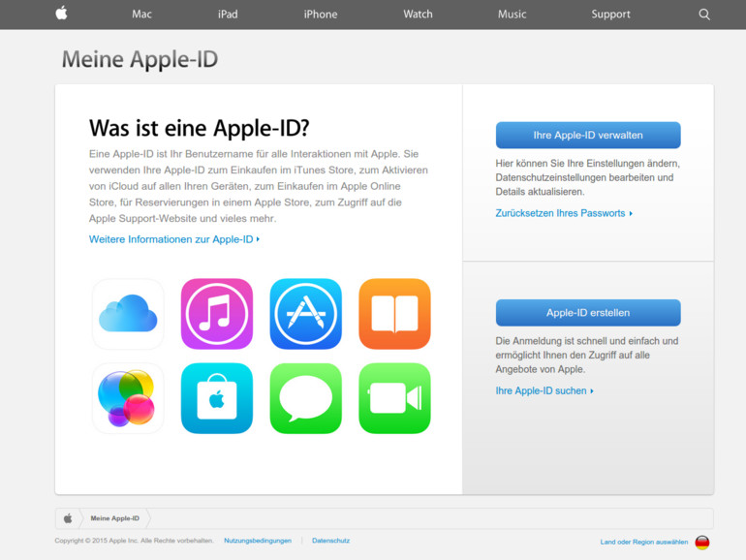
Task: Open the Support menu item
Action: tap(611, 15)
